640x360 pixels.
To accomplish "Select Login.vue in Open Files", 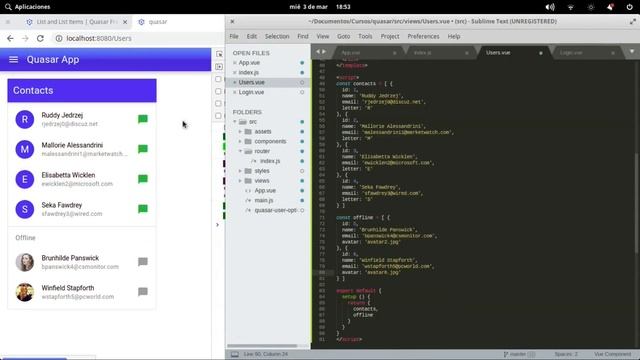I will 251,92.
